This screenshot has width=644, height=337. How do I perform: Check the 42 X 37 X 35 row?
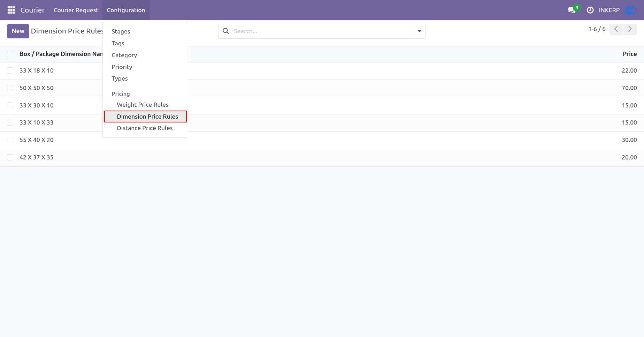point(10,157)
